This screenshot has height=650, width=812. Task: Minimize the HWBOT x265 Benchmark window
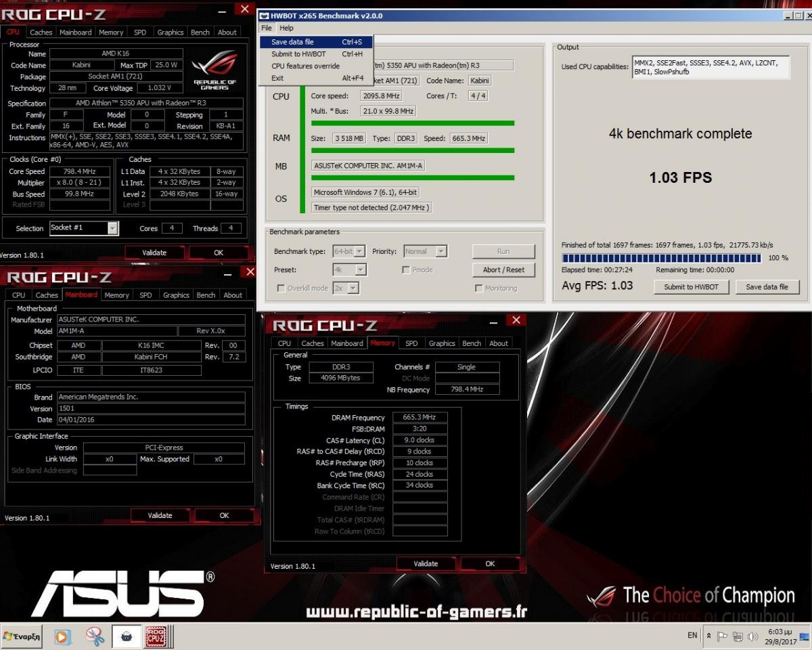tap(788, 16)
